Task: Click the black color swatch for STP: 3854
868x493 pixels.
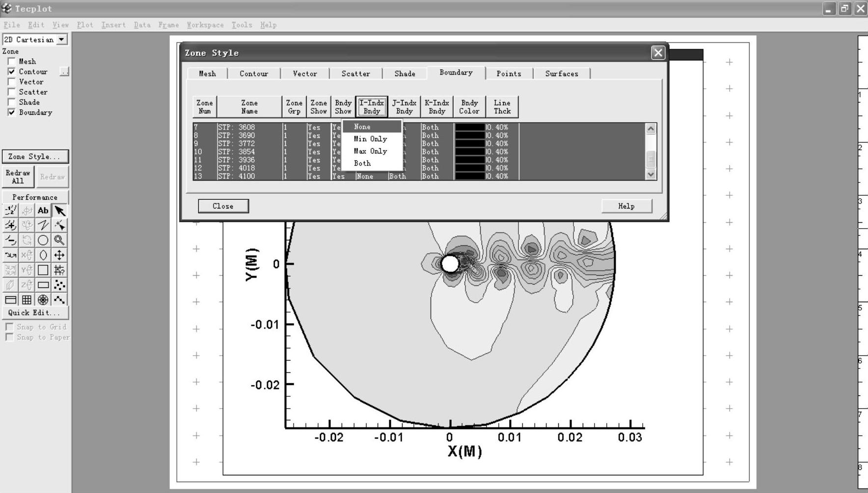Action: [470, 152]
